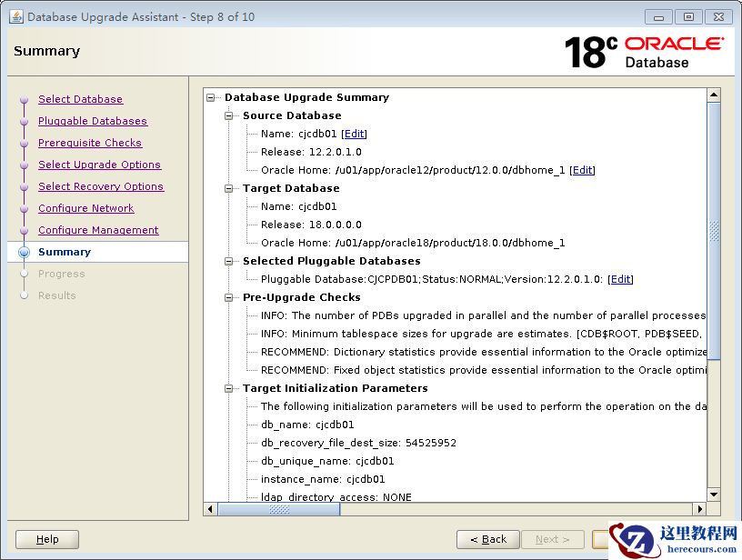Edit the pluggable database CJCPDB01 entry

click(x=620, y=279)
